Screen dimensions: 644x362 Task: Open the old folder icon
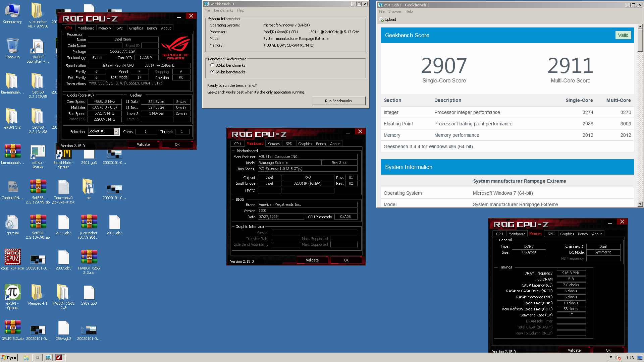tap(89, 189)
